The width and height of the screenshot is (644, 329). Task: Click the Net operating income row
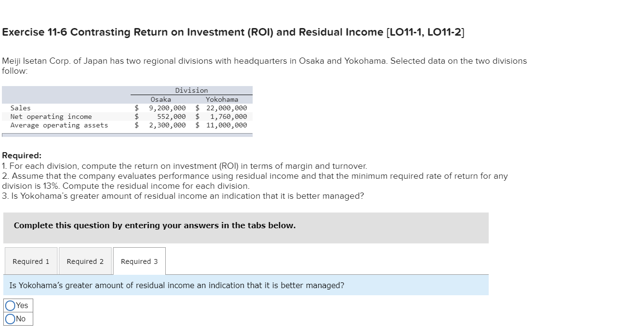(50, 116)
